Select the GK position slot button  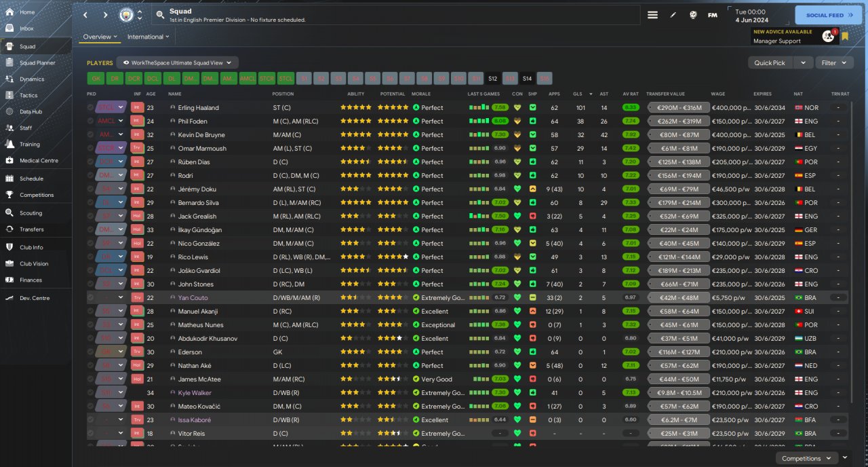[x=96, y=78]
